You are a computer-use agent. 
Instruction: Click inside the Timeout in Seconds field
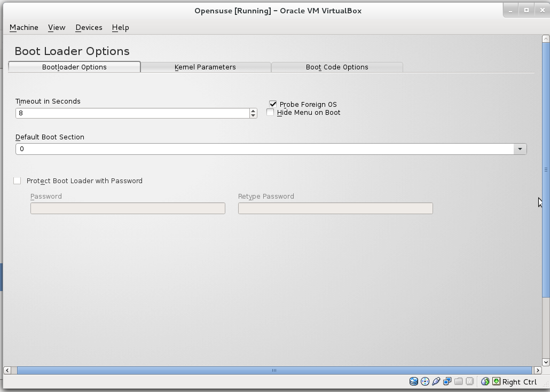coord(107,113)
